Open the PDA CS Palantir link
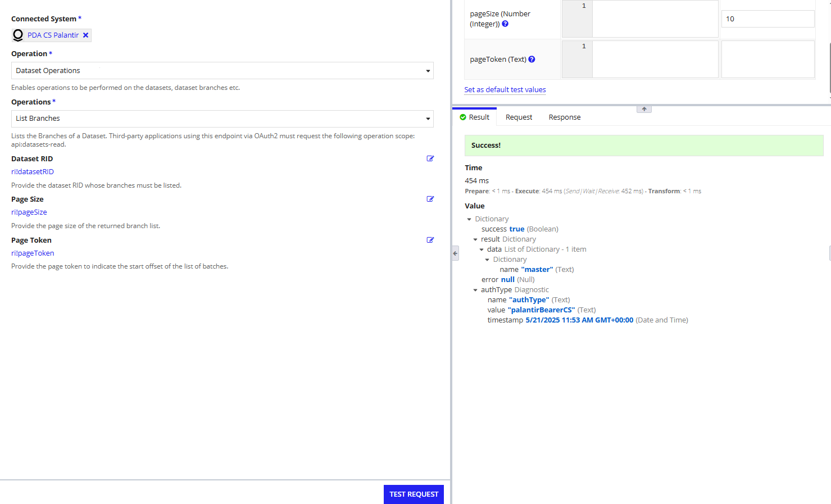The height and width of the screenshot is (504, 831). pyautogui.click(x=53, y=35)
